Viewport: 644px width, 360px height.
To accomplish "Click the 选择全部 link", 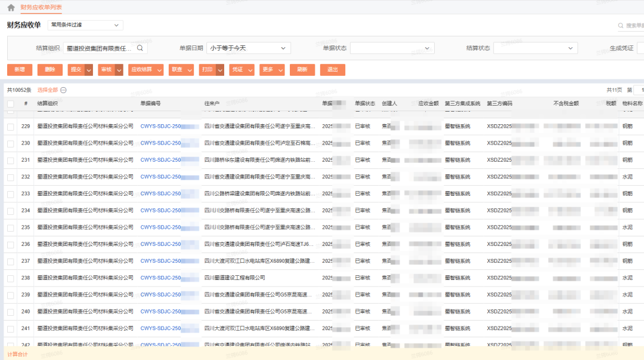I will 48,90.
